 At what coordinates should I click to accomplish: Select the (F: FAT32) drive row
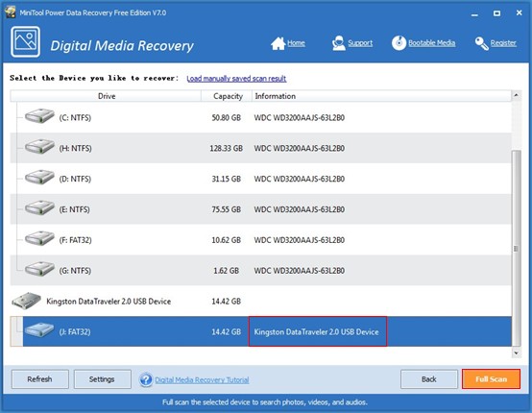coord(260,239)
